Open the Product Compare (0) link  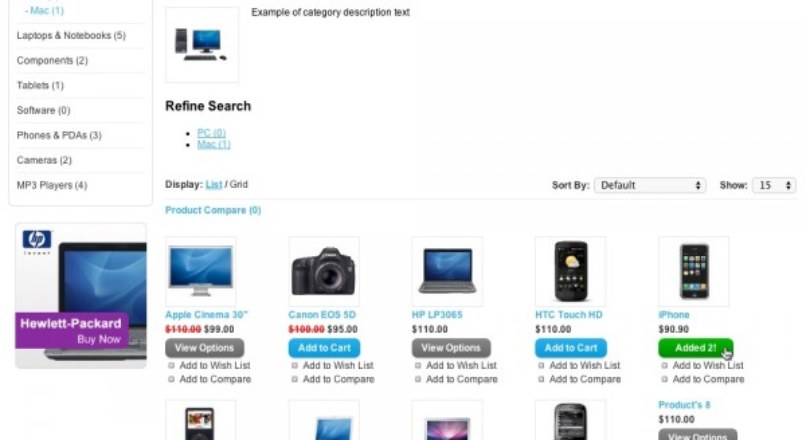pyautogui.click(x=213, y=210)
